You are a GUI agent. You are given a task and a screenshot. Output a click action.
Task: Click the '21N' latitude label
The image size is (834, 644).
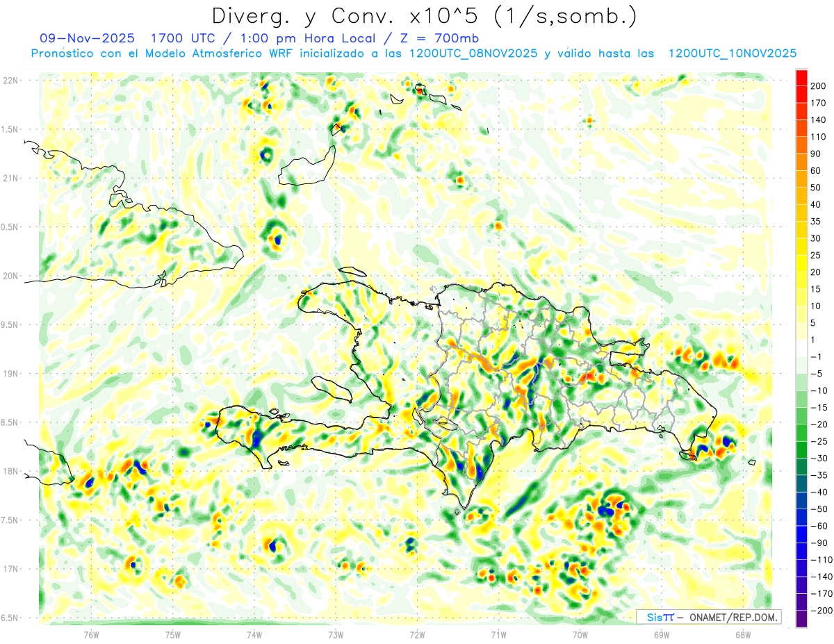click(x=10, y=178)
